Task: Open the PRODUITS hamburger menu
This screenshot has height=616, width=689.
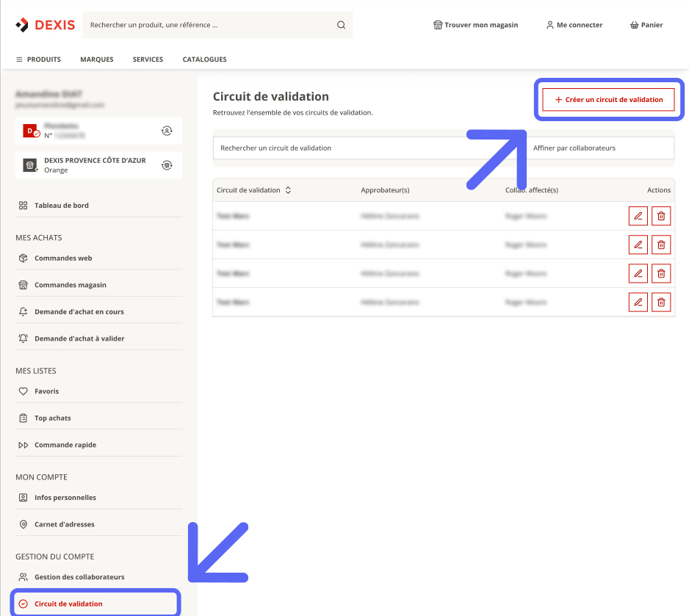Action: click(x=38, y=59)
